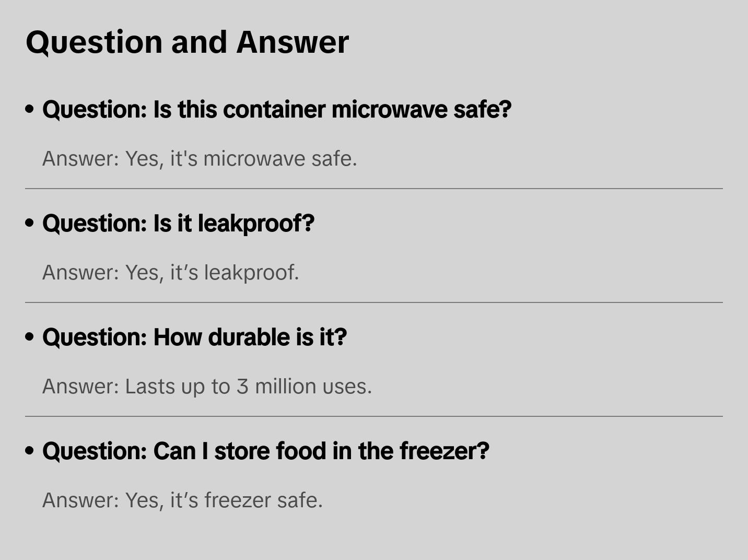Click the divider below the leakproof answer

click(374, 302)
